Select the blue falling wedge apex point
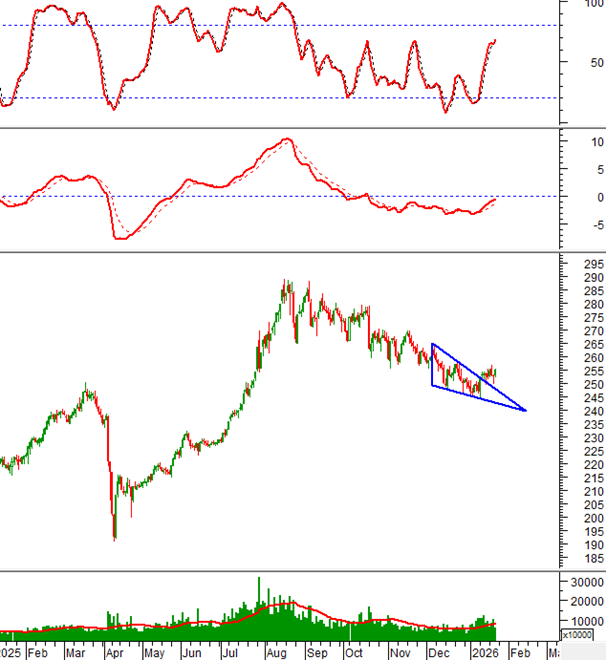 pos(526,410)
